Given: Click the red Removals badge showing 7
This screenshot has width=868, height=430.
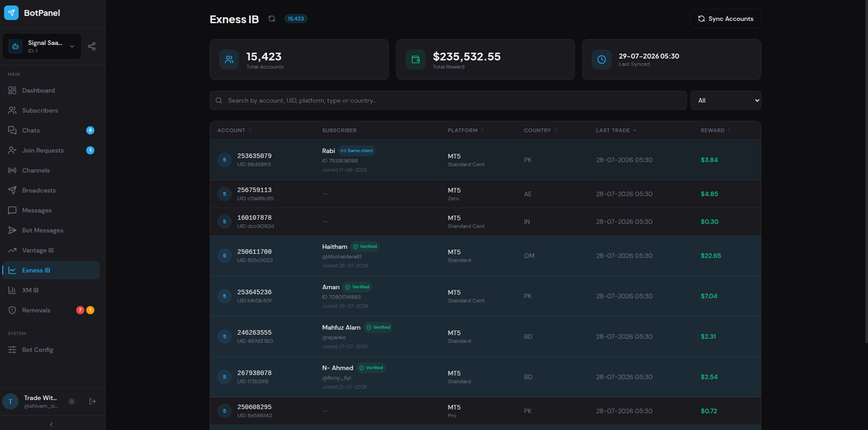Looking at the screenshot, I should [80, 310].
